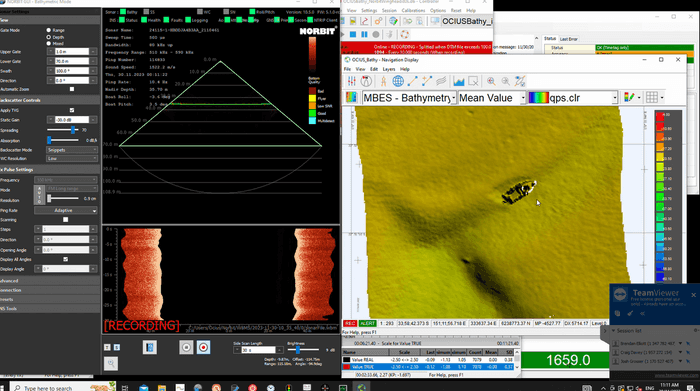Select the divider/measure compass tool
Viewport: 700px width, 391px height.
coord(383,81)
